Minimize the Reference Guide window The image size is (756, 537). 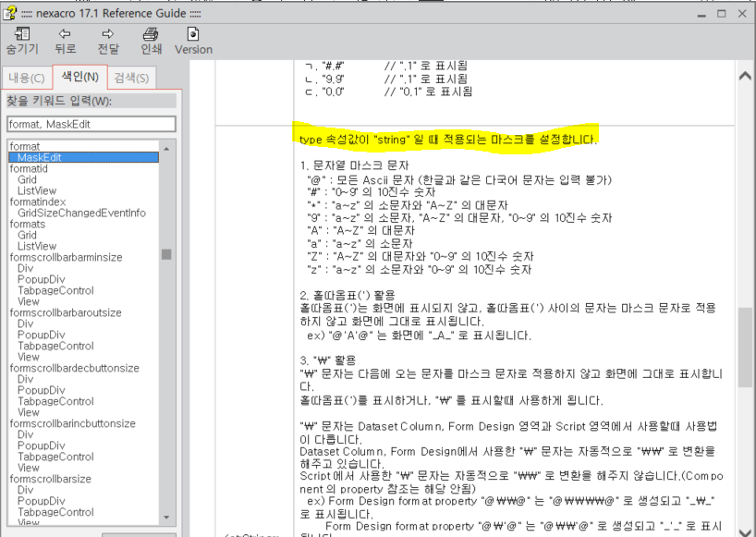tap(701, 14)
